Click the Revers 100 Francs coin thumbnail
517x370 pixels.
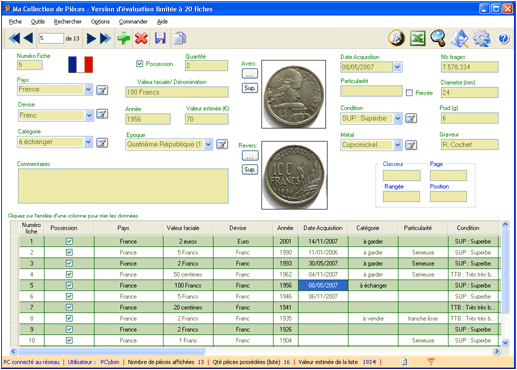tap(294, 175)
